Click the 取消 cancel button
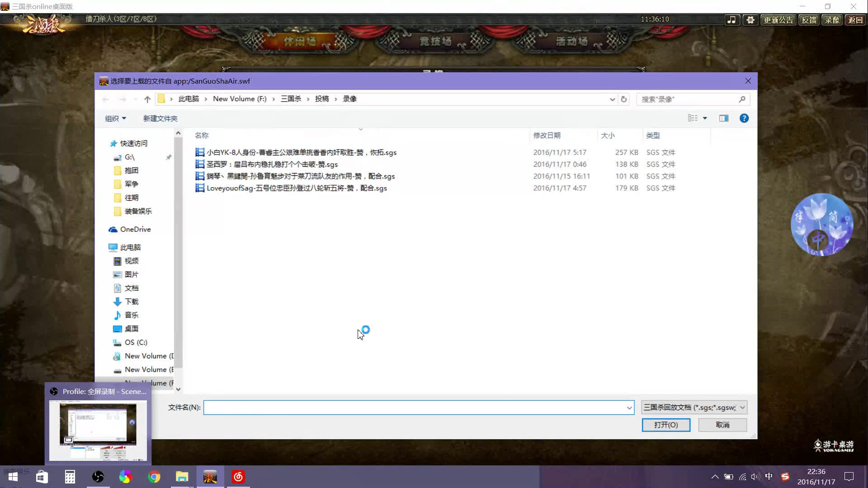 tap(722, 425)
